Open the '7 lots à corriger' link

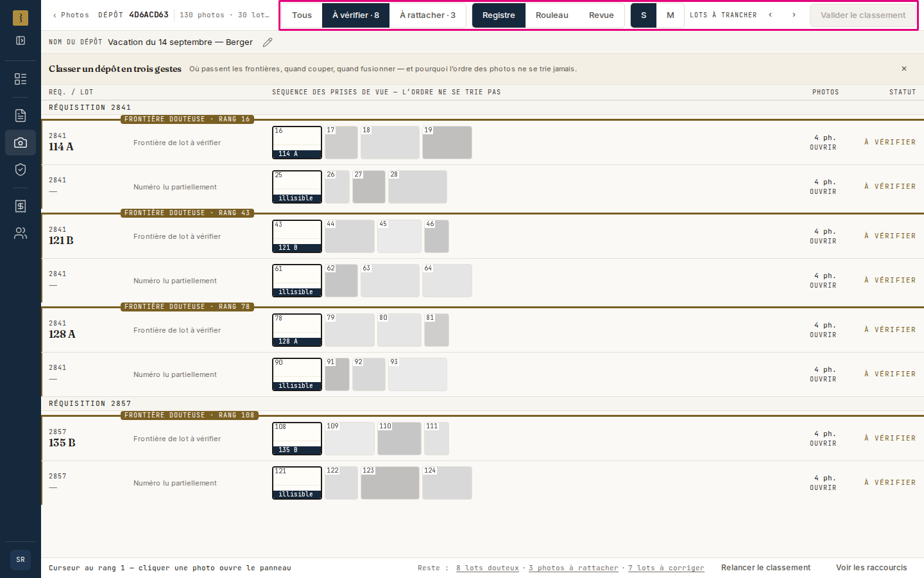coord(666,568)
